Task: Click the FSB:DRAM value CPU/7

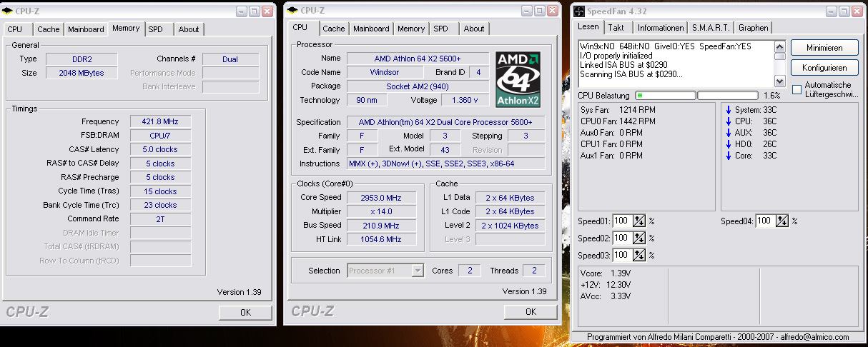Action: (x=161, y=136)
